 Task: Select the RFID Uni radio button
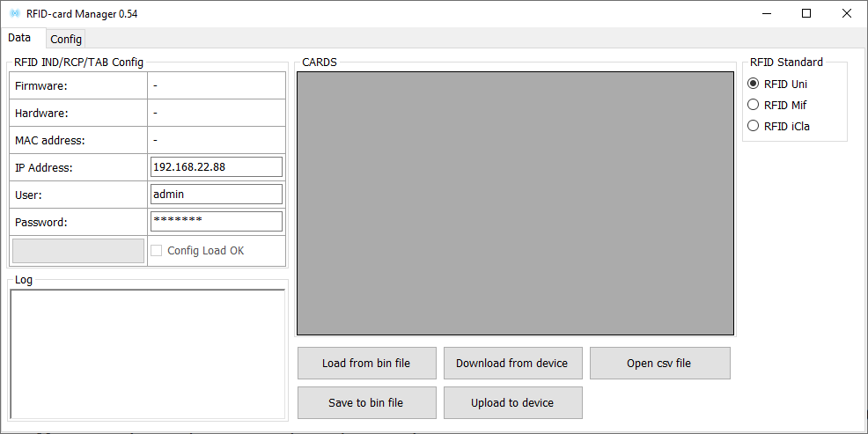753,85
